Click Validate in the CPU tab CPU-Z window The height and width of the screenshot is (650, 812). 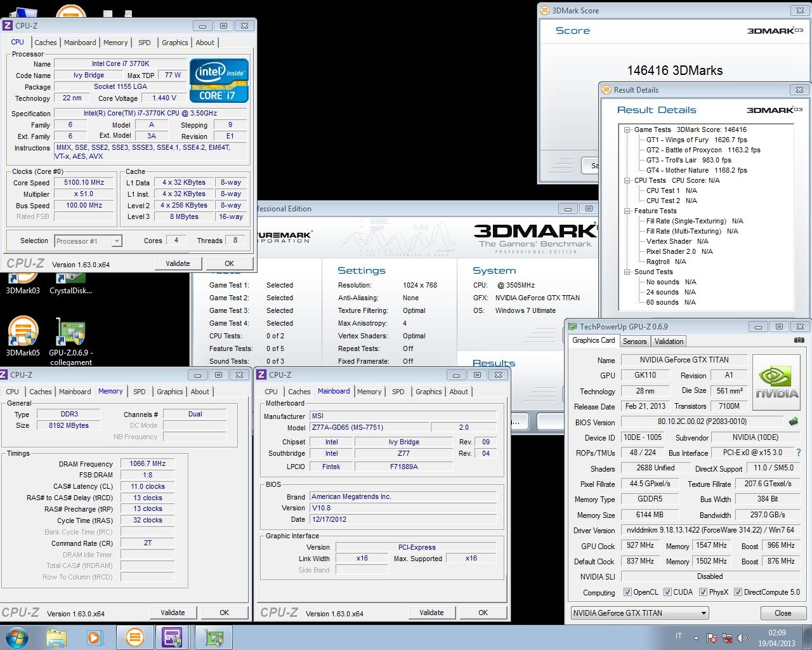pos(178,263)
